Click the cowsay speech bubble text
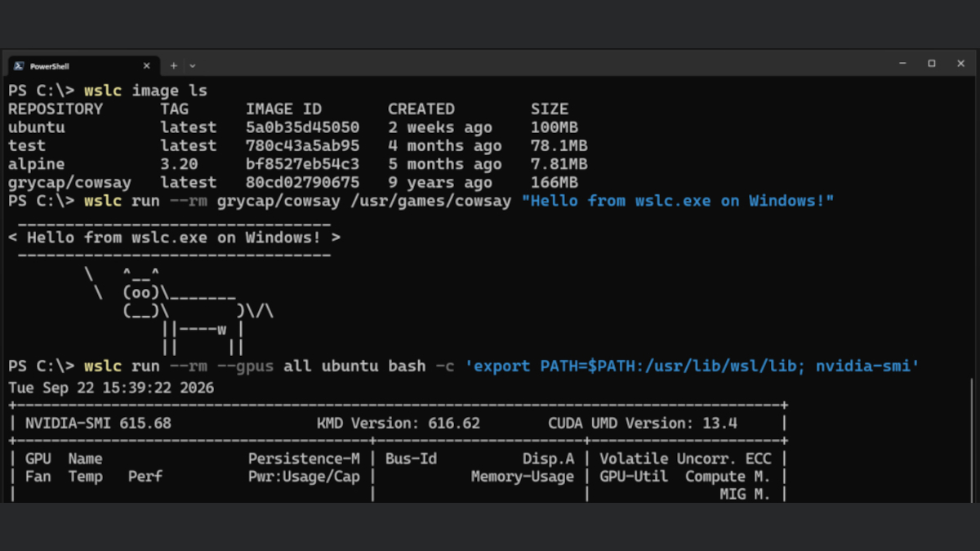 pos(174,238)
